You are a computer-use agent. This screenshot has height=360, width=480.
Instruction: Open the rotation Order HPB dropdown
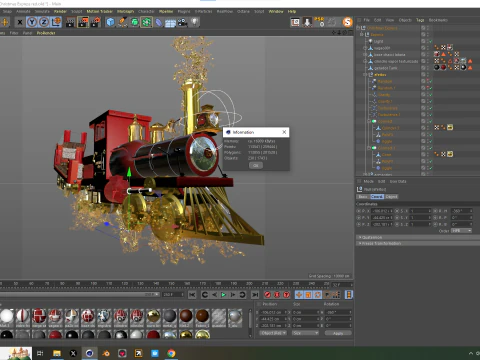coord(462,231)
